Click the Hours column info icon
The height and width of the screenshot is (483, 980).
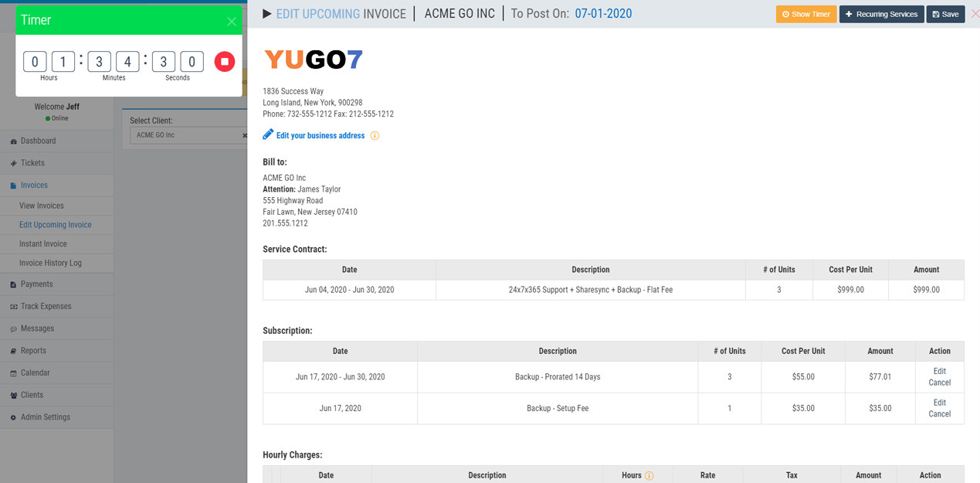[x=649, y=476]
